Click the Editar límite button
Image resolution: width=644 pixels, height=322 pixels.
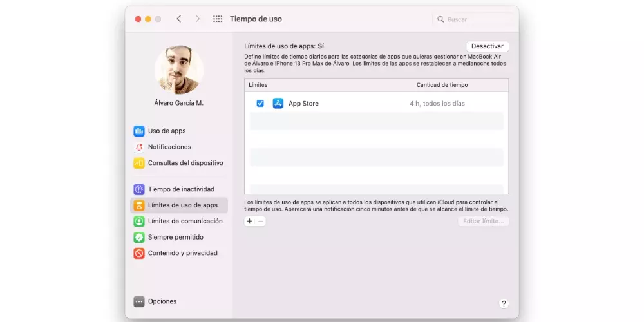coord(483,222)
